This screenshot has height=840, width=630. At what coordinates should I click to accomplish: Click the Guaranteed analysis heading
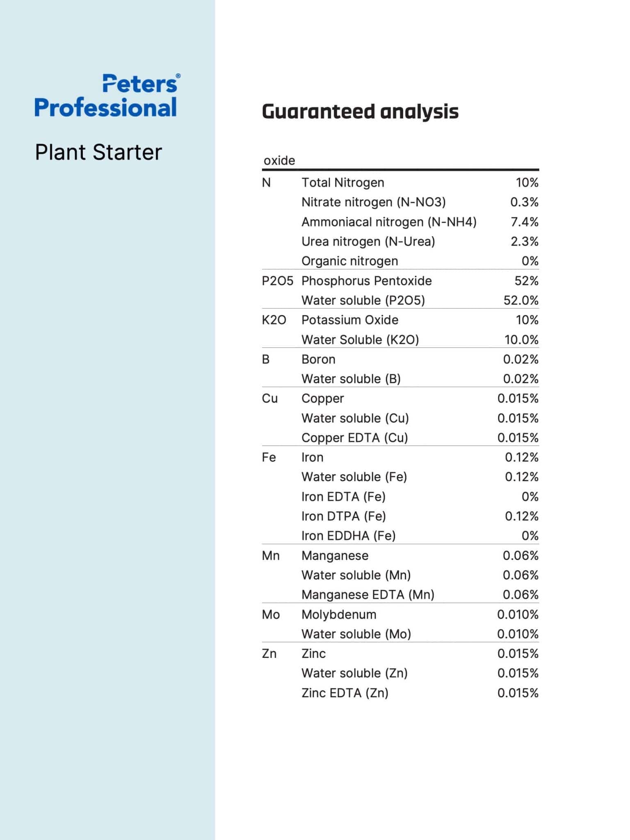coord(360,112)
